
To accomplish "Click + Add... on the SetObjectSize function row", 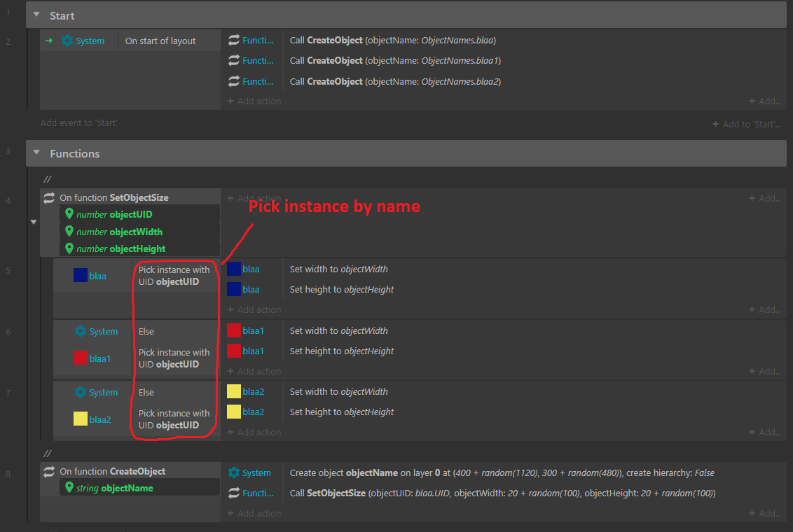I will 765,199.
